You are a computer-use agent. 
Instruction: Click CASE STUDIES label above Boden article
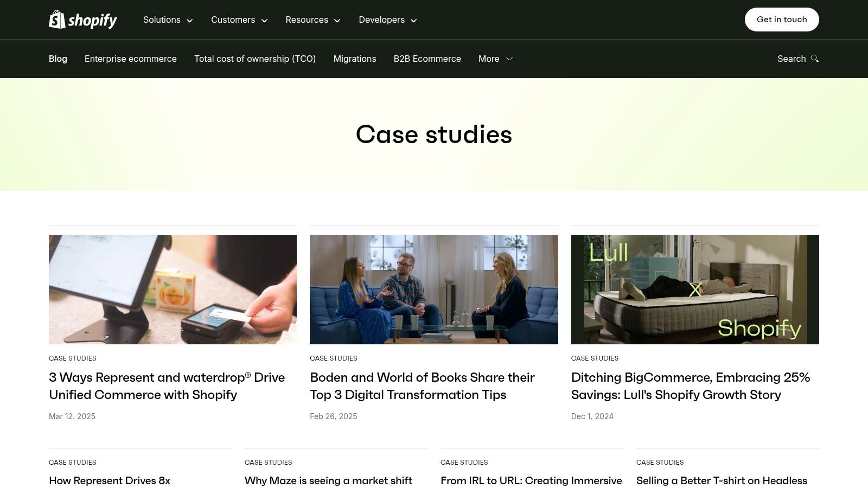click(x=334, y=358)
